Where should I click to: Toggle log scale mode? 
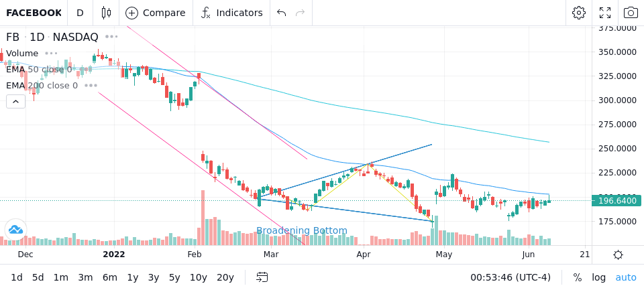(x=599, y=277)
